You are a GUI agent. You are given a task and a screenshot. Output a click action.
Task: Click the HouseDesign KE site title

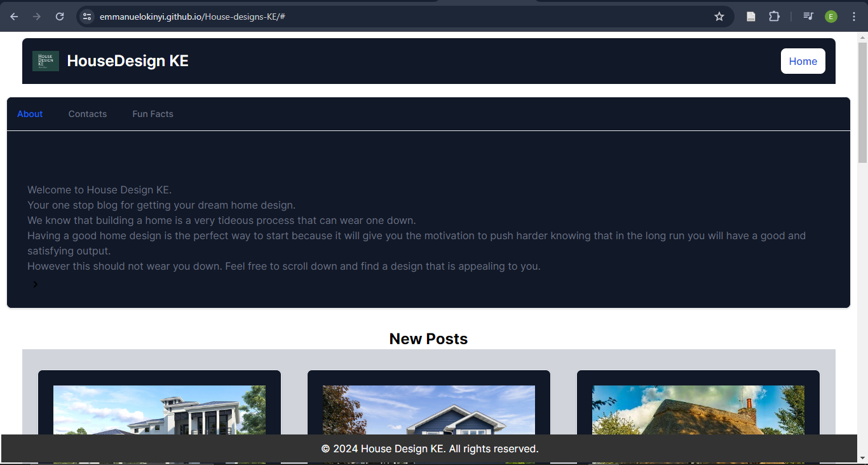[x=128, y=61]
